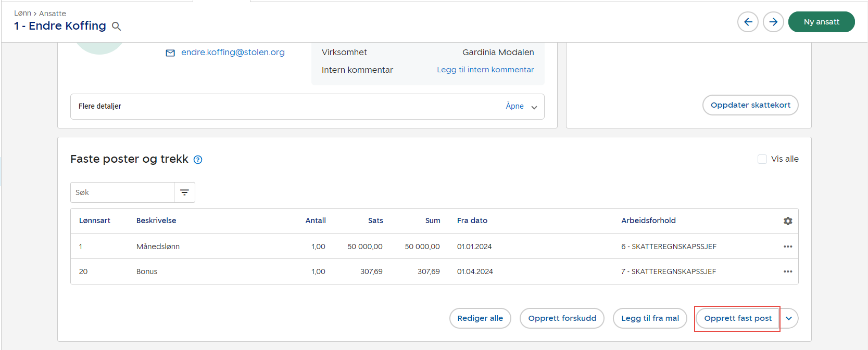Click the Ny ansatt button
The height and width of the screenshot is (350, 868).
pyautogui.click(x=821, y=22)
